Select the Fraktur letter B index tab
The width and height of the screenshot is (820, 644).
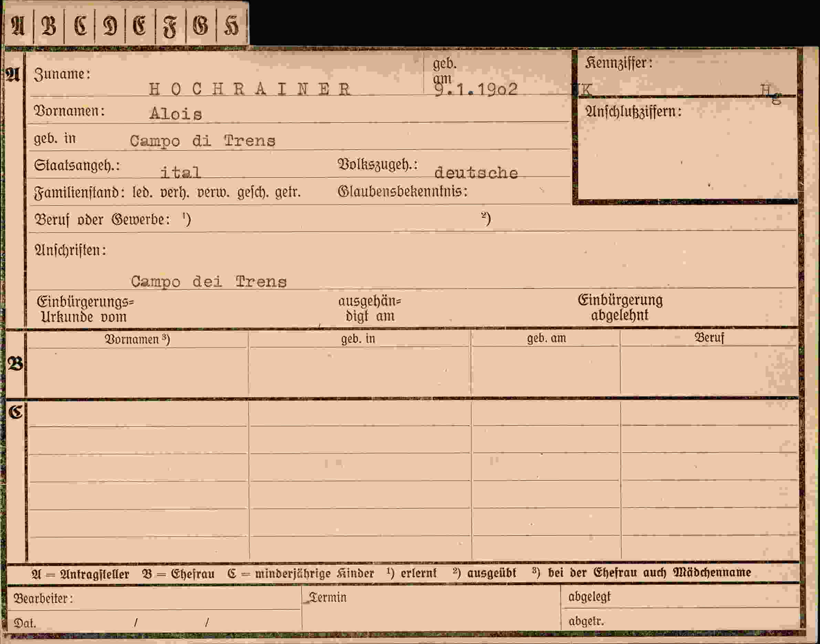49,26
